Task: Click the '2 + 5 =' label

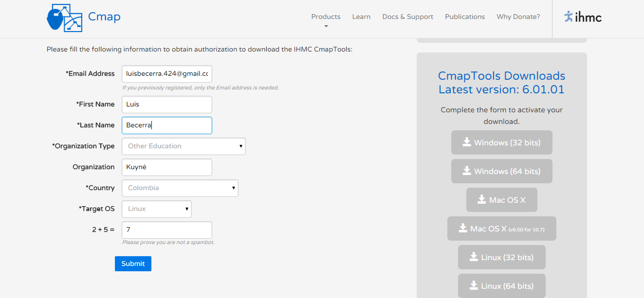Action: pyautogui.click(x=103, y=230)
